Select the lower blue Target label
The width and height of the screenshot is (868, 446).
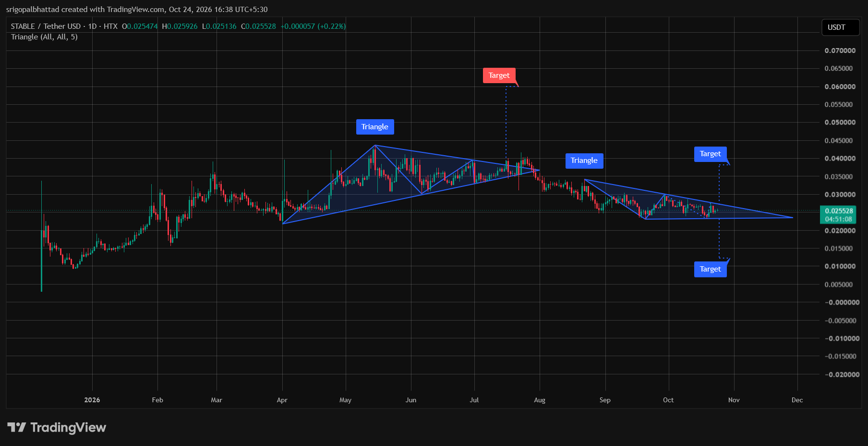(710, 269)
